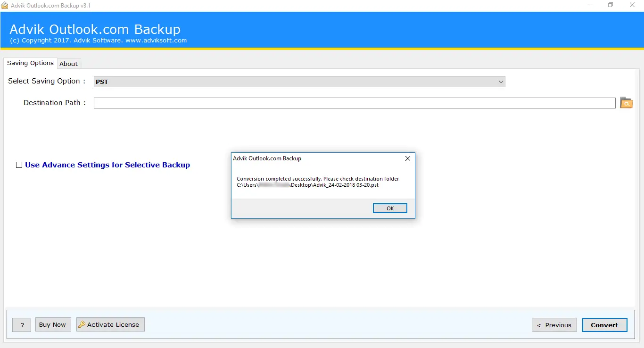644x348 pixels.
Task: Restore down the main application window
Action: (611, 5)
